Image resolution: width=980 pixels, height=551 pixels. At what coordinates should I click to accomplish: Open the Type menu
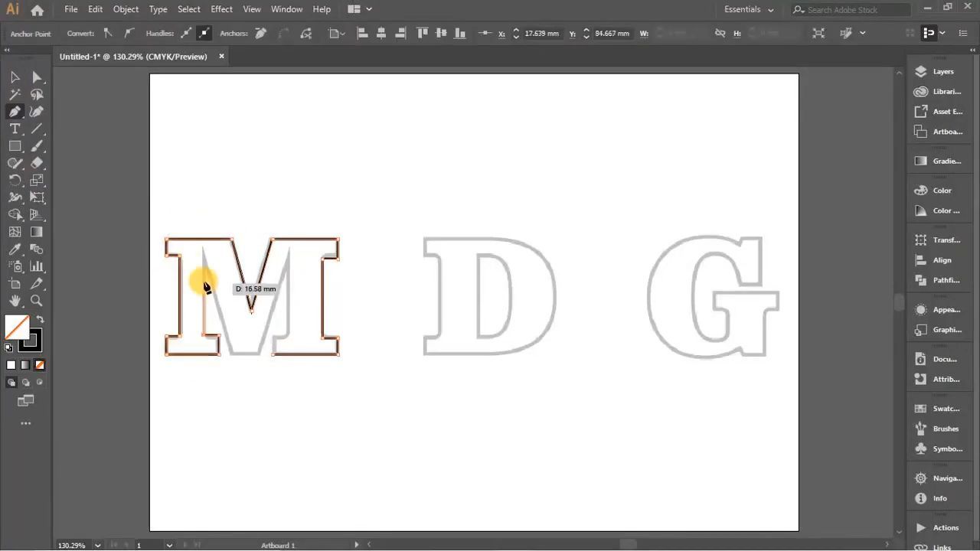158,9
